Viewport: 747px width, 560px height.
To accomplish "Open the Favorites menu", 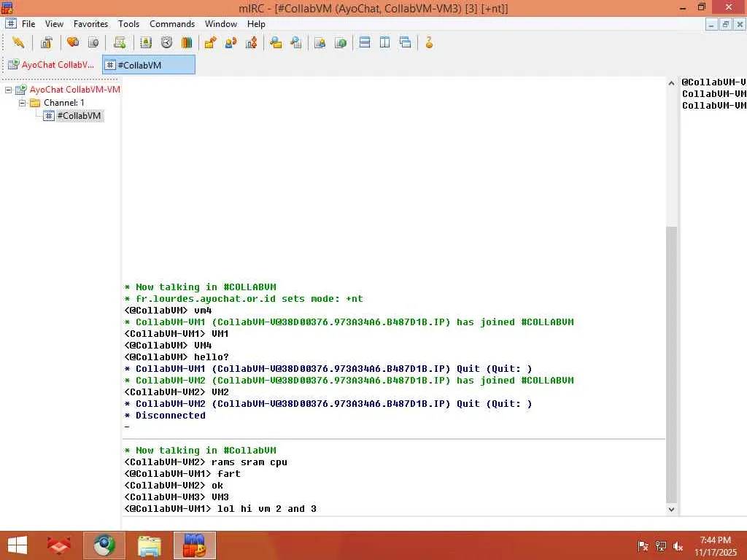I will click(x=90, y=24).
